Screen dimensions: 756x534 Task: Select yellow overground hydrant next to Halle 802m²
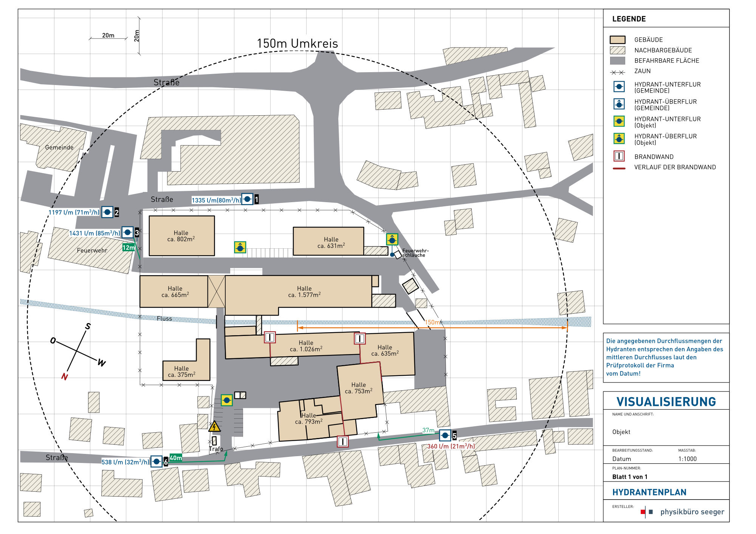click(240, 248)
